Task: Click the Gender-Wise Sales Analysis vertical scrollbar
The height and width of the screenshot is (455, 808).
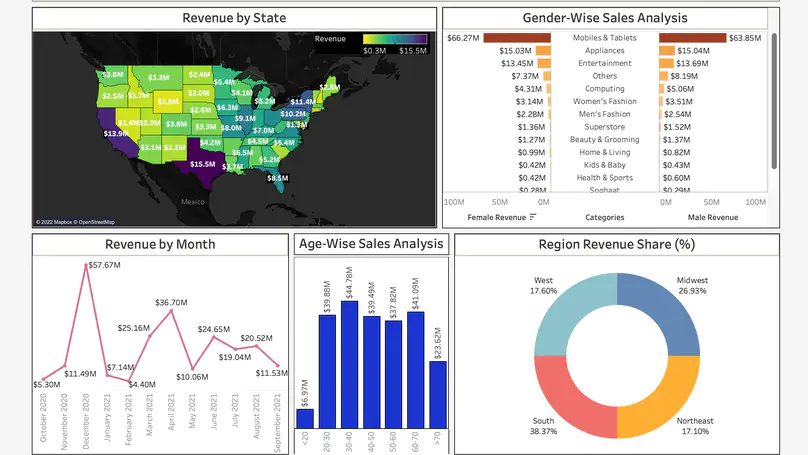Action: (774, 101)
